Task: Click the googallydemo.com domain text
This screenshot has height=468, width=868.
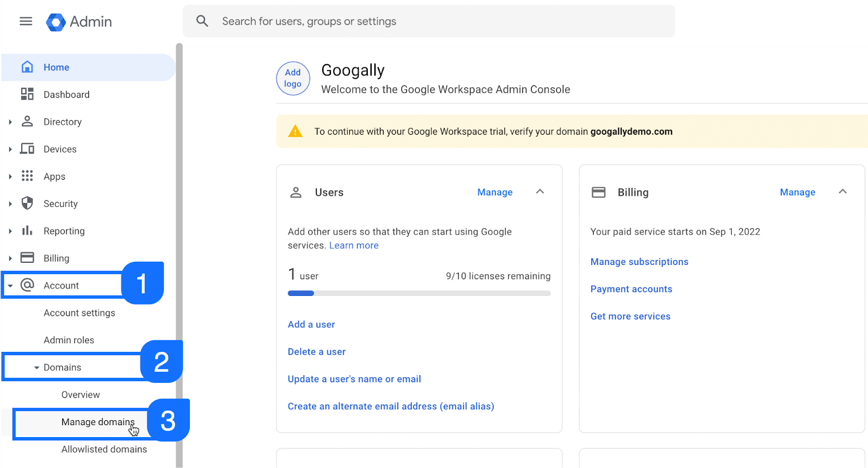Action: (x=631, y=131)
